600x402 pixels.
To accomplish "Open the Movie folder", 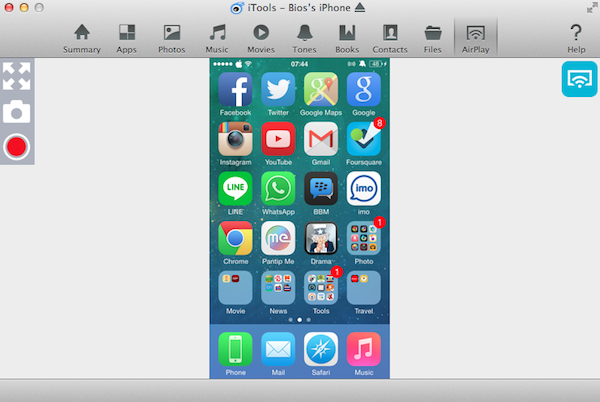I will [235, 288].
